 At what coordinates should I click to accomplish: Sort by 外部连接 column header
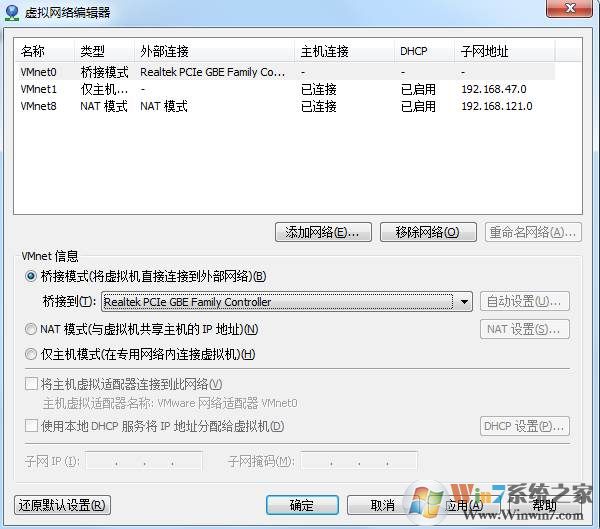click(x=214, y=51)
